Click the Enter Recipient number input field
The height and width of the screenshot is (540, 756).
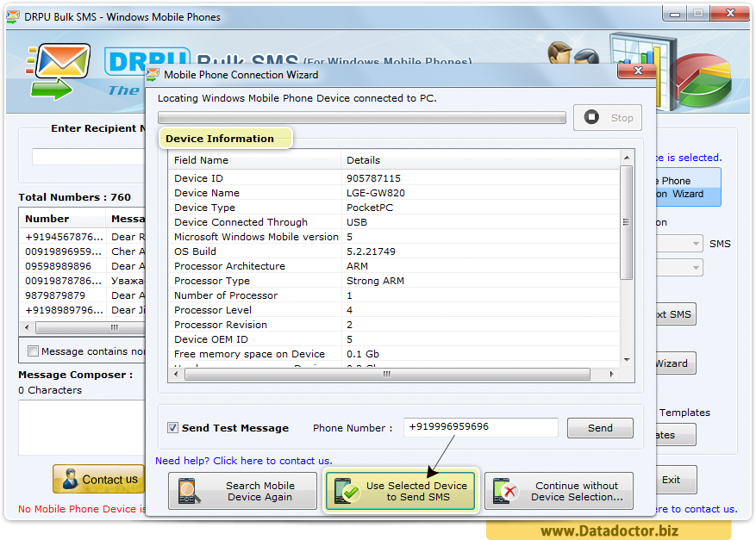pos(89,157)
